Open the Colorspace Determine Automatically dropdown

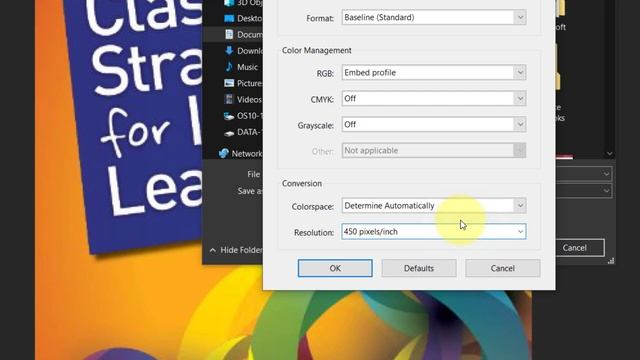tap(433, 206)
